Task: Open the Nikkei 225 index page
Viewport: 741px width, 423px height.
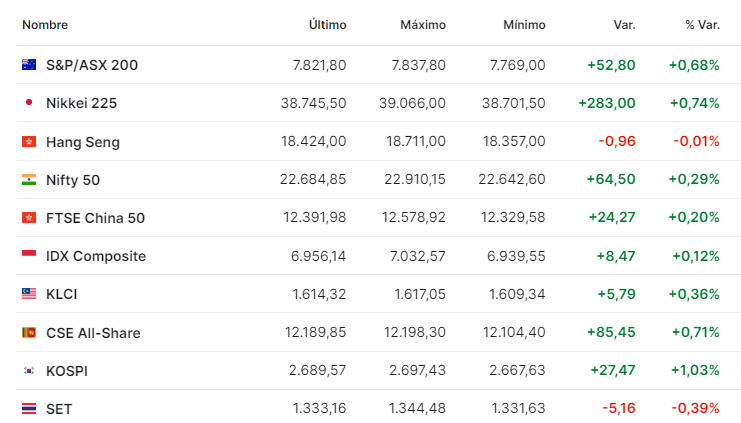Action: (x=81, y=103)
